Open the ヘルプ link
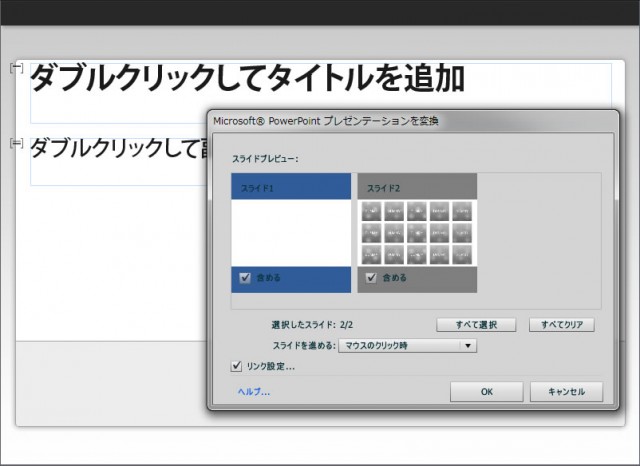Viewport: 640px width, 466px height. [x=254, y=392]
